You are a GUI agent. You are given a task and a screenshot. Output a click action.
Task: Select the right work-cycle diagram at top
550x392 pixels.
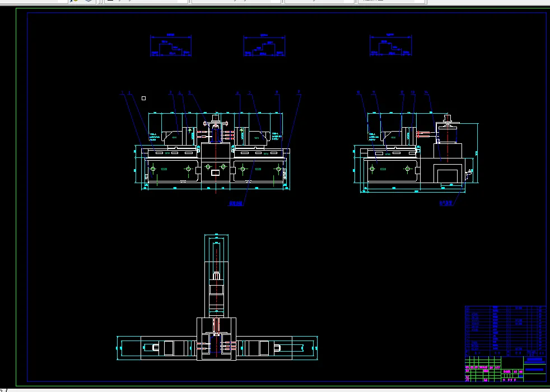390,45
